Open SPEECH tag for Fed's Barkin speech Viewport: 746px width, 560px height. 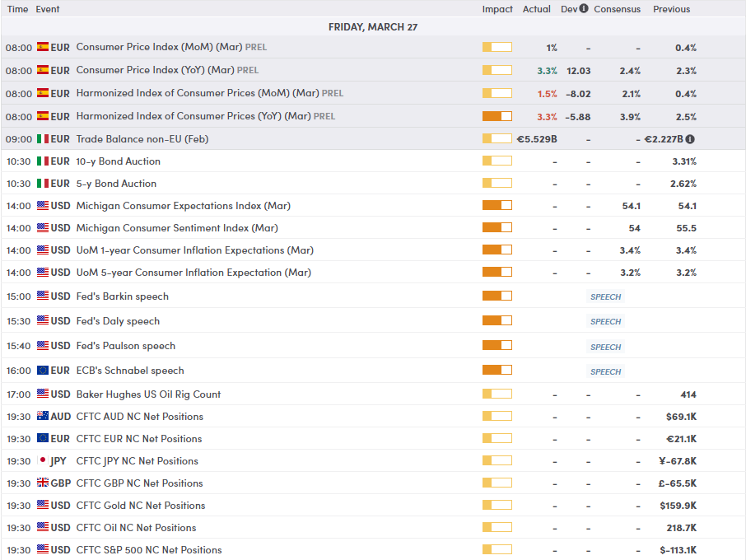click(606, 297)
